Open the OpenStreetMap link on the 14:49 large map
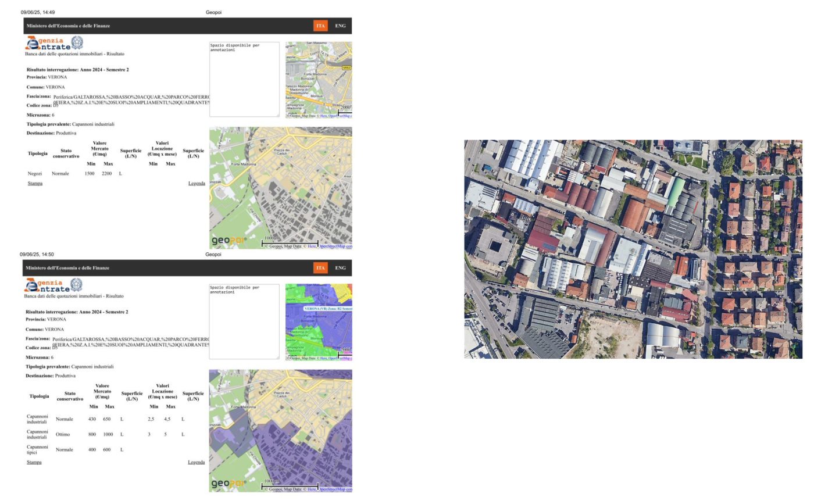Screen dimensions: 814x504 pyautogui.click(x=335, y=246)
